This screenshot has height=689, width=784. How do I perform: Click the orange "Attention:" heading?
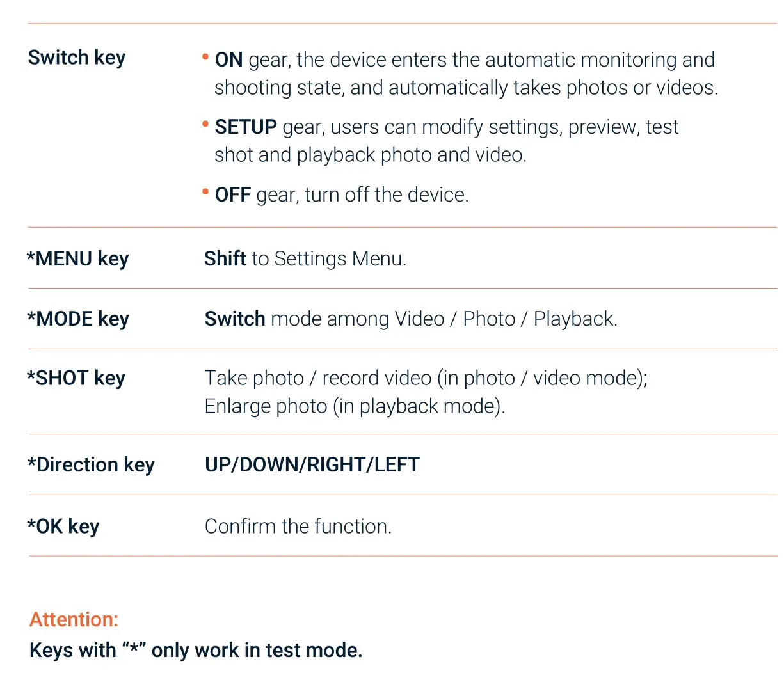pos(74,619)
